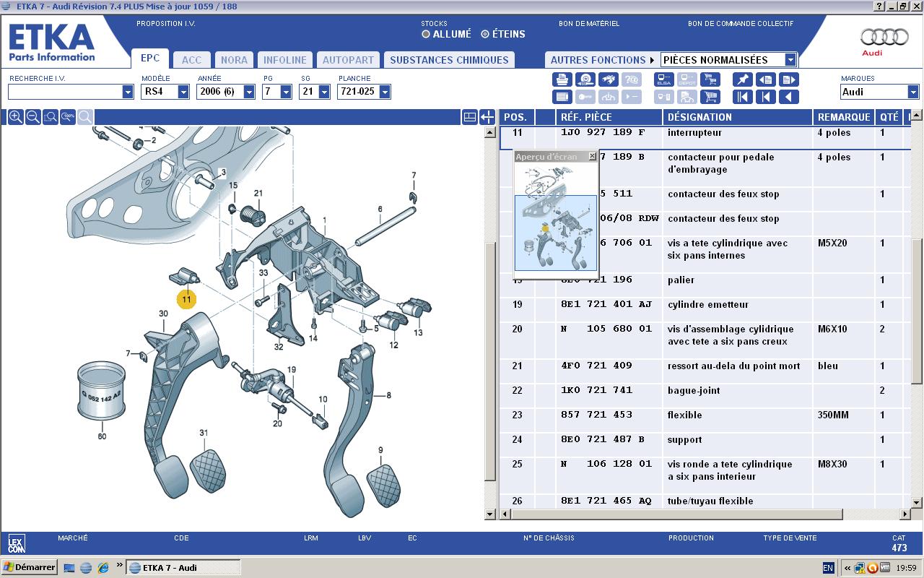Click the wheel icon next to print
Screen dimensions: 924x578
tap(585, 79)
